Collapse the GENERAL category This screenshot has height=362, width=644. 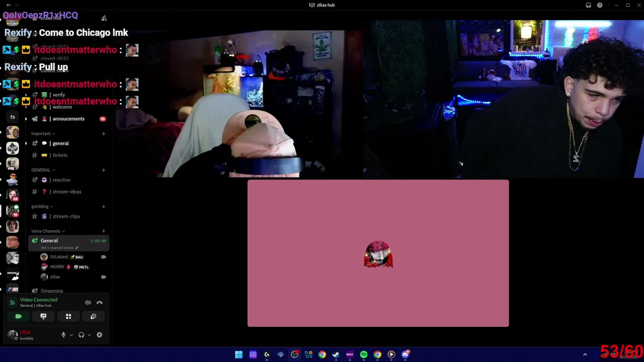[43, 170]
